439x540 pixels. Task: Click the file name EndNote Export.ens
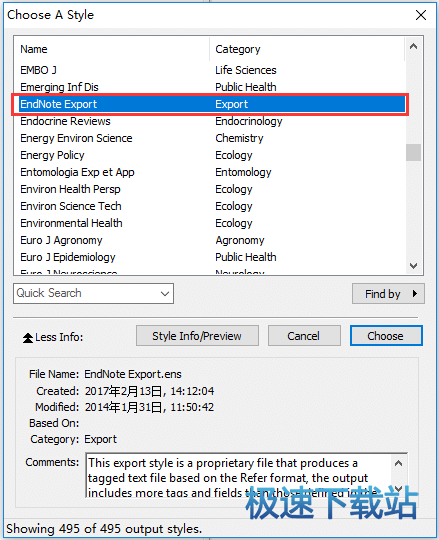pyautogui.click(x=133, y=374)
